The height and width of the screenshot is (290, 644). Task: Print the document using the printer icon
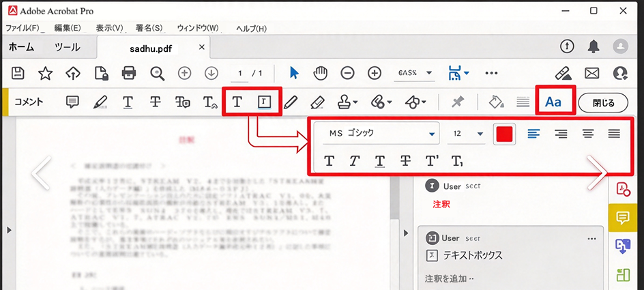click(x=129, y=74)
